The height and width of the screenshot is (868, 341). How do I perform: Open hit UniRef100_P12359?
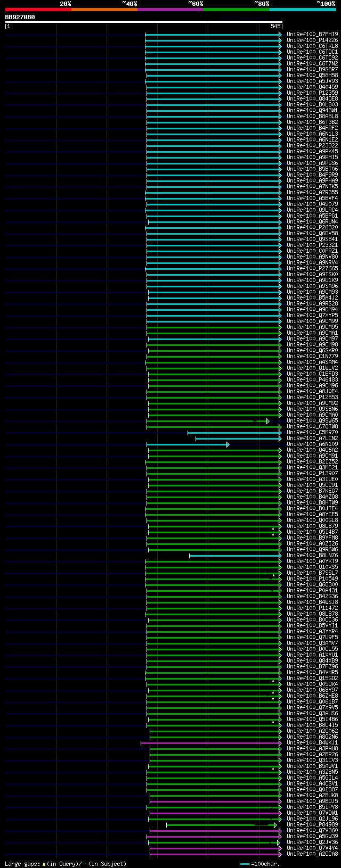312,93
